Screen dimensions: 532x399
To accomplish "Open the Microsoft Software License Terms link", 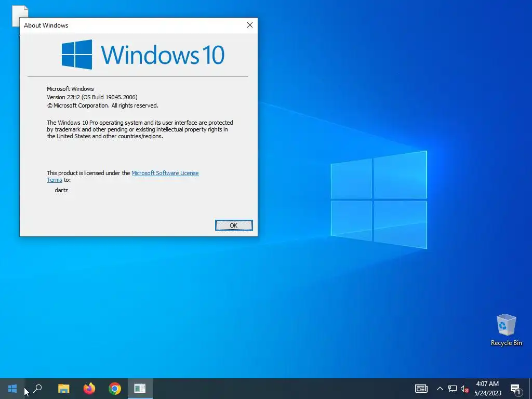I will pyautogui.click(x=165, y=173).
